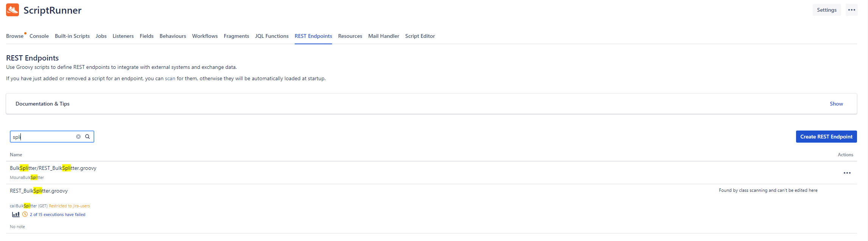Screen dimensions: 868x241
Task: Click the REST_BulkSplitter.groovy row name
Action: point(39,191)
